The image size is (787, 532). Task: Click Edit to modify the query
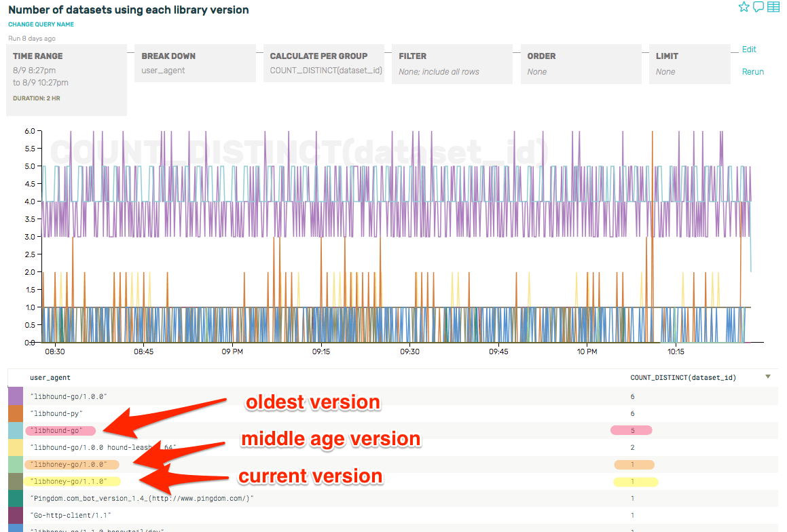[748, 49]
